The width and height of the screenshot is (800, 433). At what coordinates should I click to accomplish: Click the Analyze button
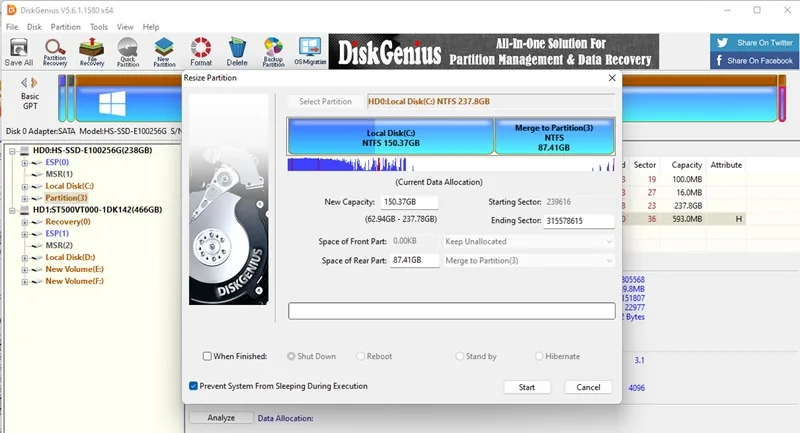[x=221, y=418]
